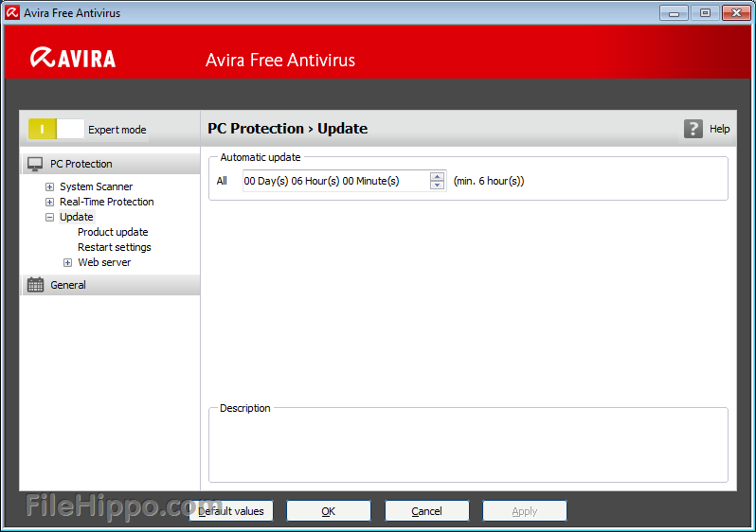Click the General calendar icon

coord(35,285)
